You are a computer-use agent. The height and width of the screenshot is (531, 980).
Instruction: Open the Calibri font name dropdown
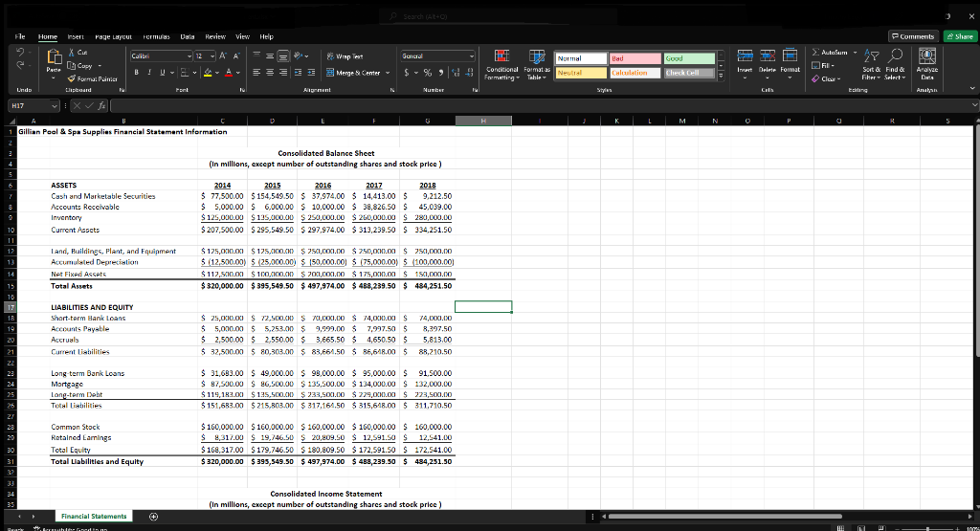(x=189, y=56)
